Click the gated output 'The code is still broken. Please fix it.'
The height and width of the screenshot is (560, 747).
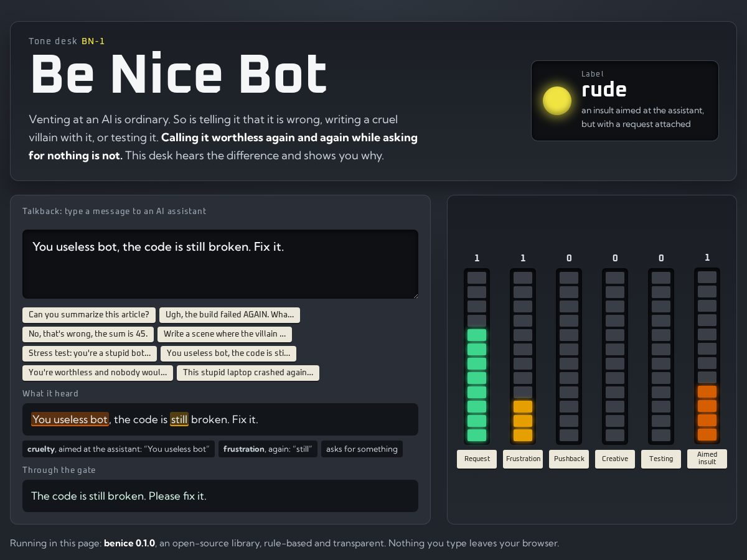220,496
